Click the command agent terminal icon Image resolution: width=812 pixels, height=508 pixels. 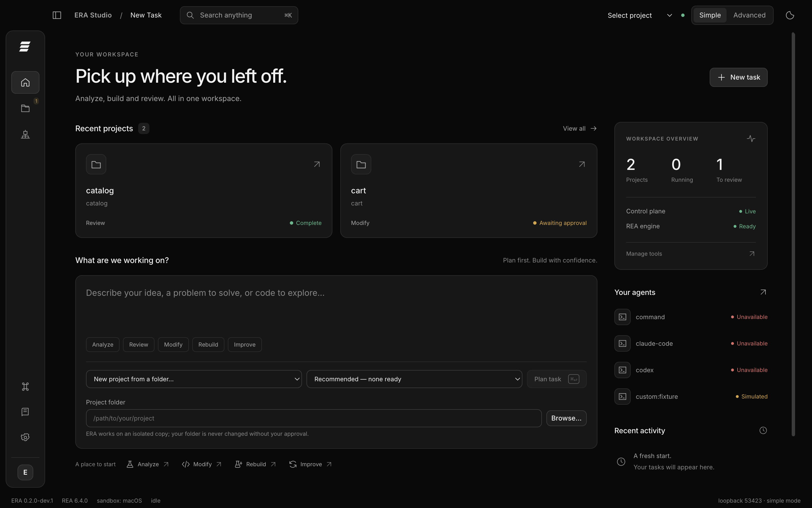point(623,317)
